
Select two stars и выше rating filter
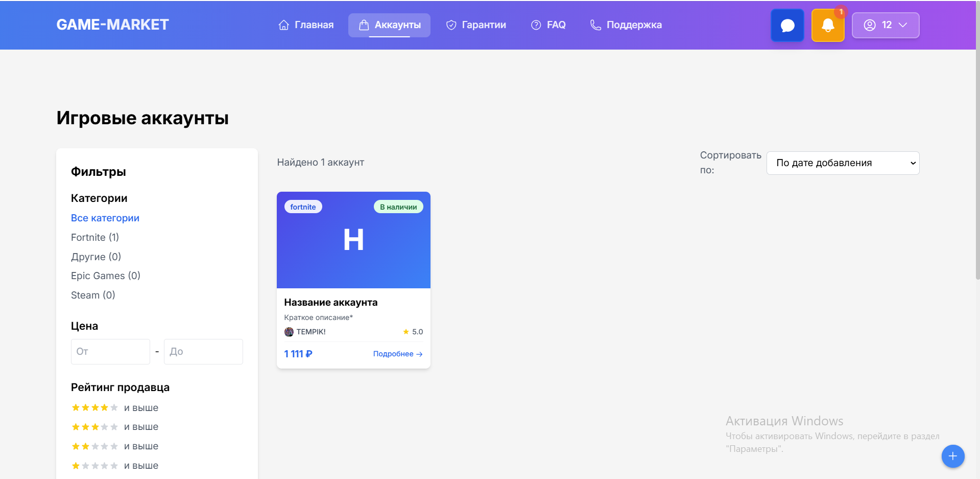pos(115,446)
